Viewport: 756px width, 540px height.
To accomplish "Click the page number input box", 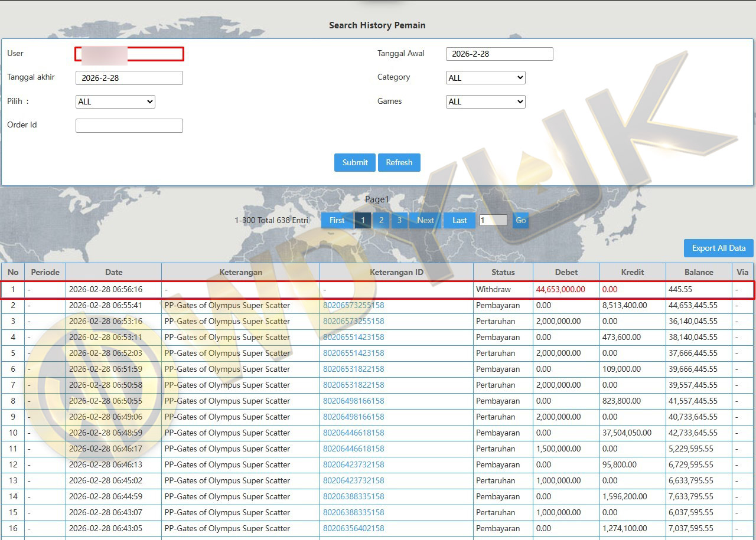I will [493, 220].
